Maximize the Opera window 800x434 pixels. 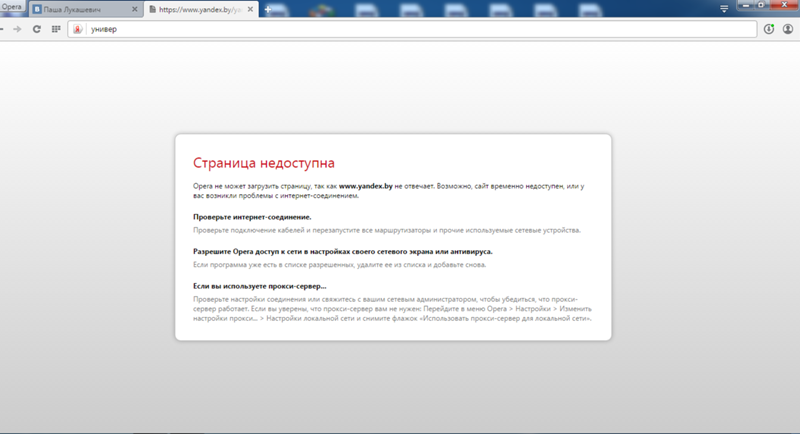(x=761, y=5)
